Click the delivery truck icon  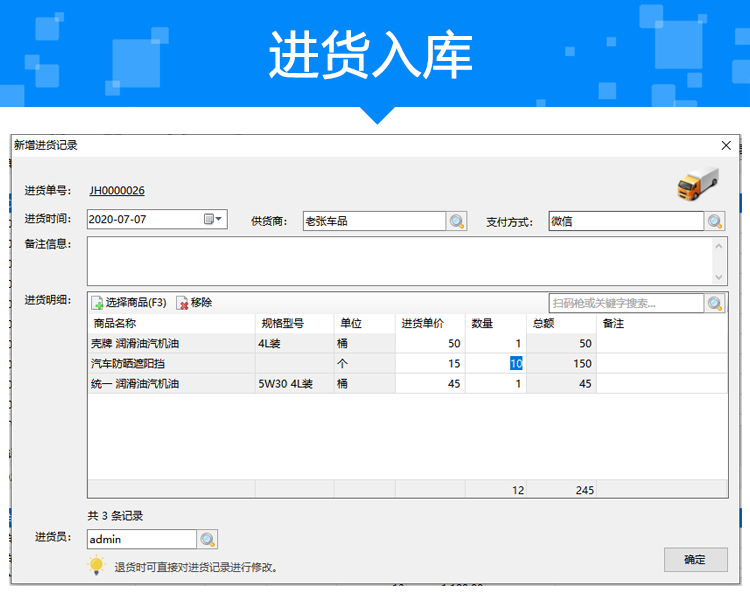(698, 184)
